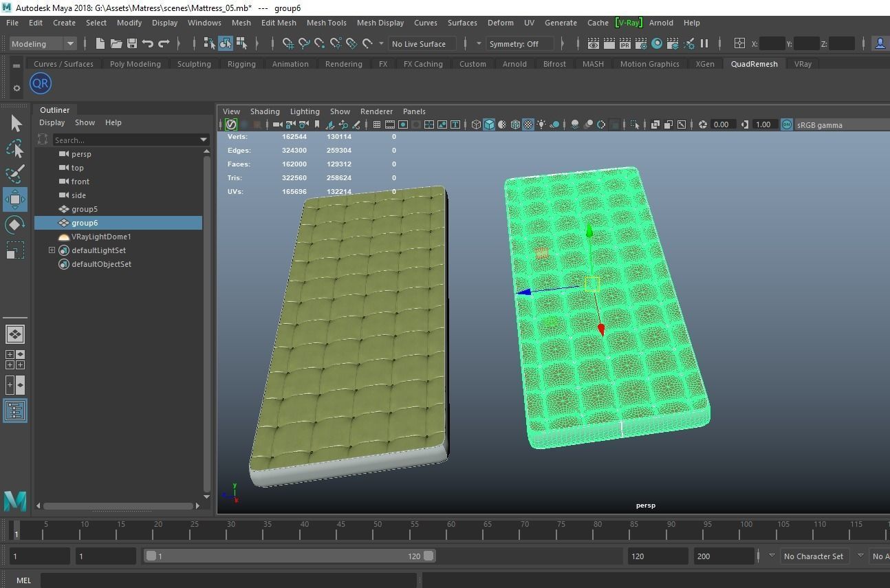The height and width of the screenshot is (588, 890).
Task: Click the Outliner layout toggle icon
Action: [x=15, y=411]
